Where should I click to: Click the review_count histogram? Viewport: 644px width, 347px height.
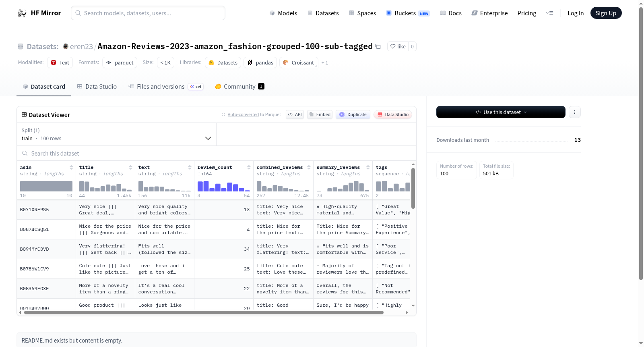click(223, 186)
